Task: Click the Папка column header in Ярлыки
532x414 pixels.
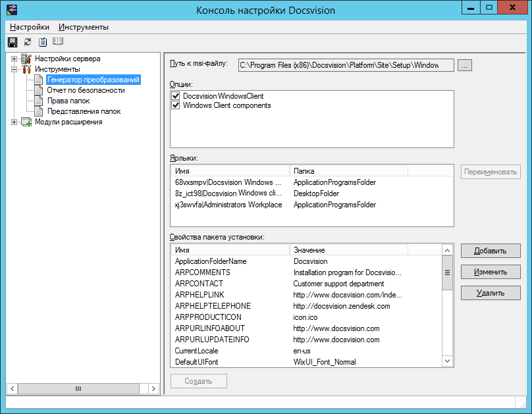Action: (x=349, y=171)
